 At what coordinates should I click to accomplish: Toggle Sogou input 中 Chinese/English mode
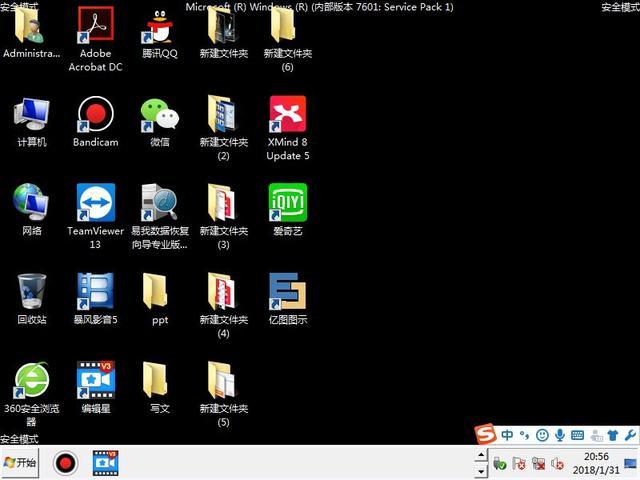coord(508,435)
